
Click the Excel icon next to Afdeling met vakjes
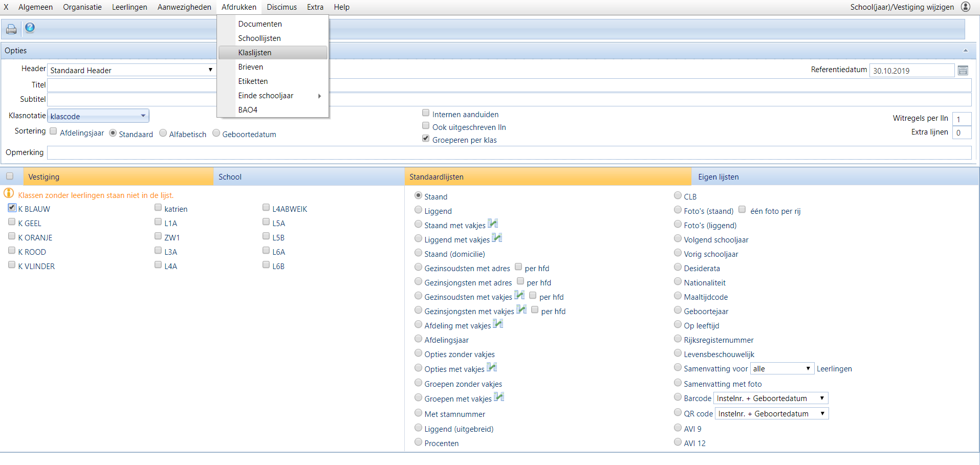tap(498, 324)
